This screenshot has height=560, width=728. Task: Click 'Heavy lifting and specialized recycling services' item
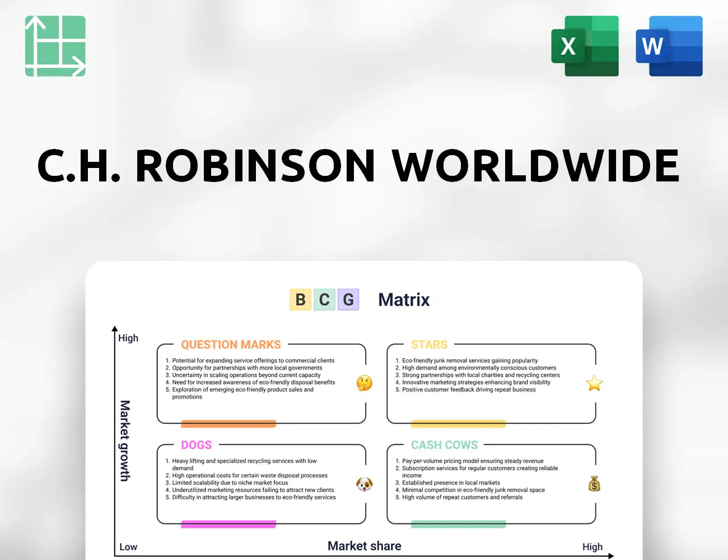[244, 464]
